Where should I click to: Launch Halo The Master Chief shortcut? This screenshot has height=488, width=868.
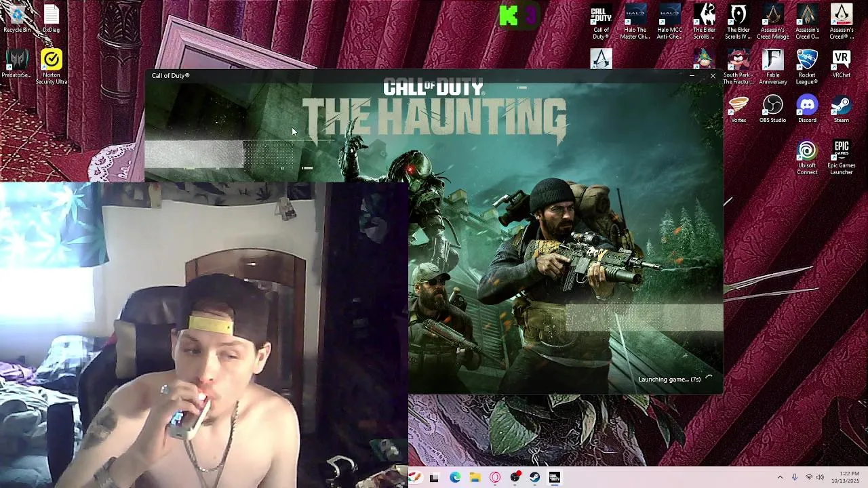[635, 22]
